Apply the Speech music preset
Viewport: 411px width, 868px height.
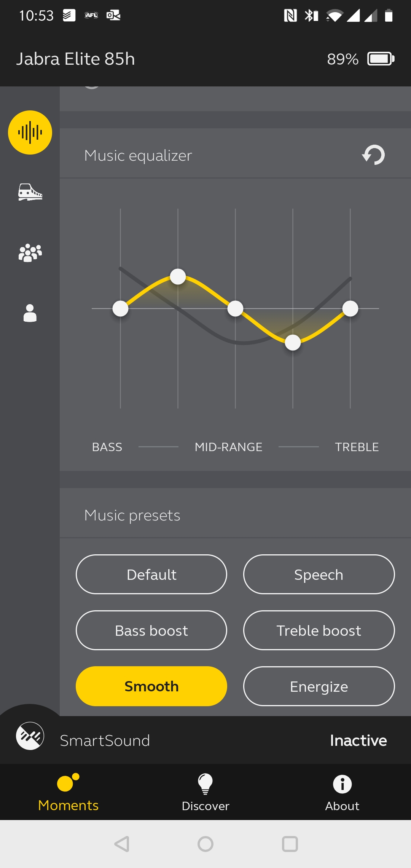pos(319,574)
